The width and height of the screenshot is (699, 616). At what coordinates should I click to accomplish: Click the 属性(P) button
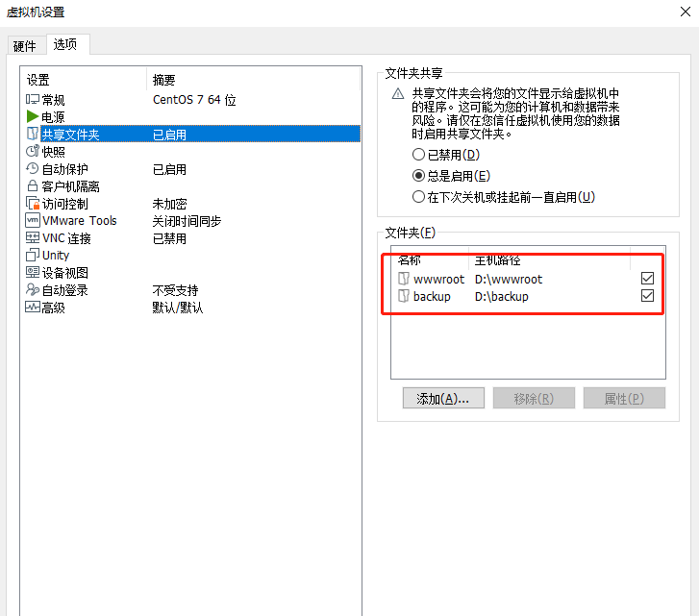coord(624,398)
